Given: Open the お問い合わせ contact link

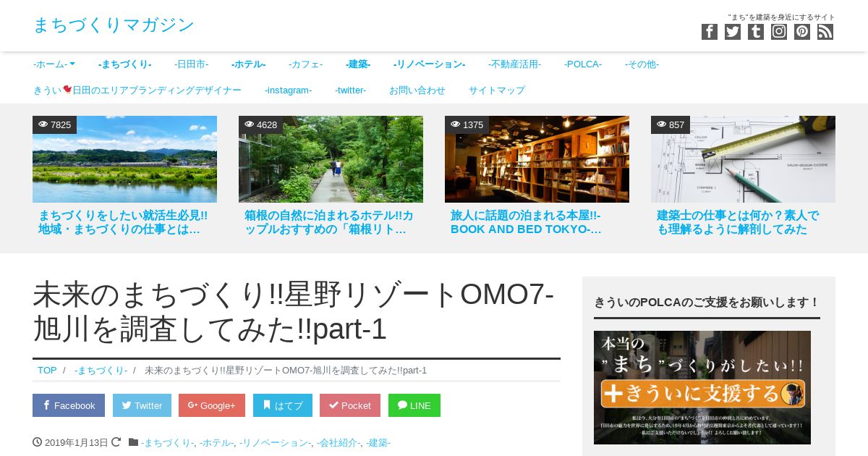Looking at the screenshot, I should (417, 90).
